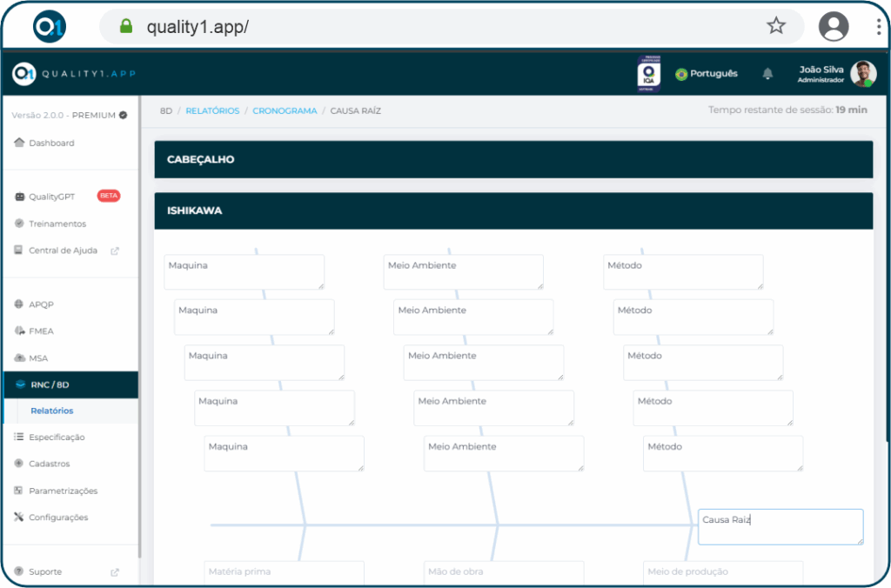Image resolution: width=891 pixels, height=588 pixels.
Task: Click the IQA certification badge
Action: tap(649, 74)
